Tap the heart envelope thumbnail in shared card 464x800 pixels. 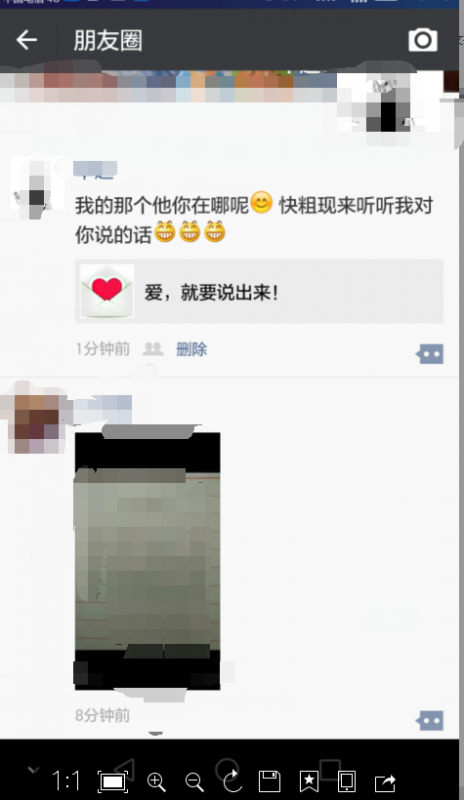pyautogui.click(x=107, y=291)
